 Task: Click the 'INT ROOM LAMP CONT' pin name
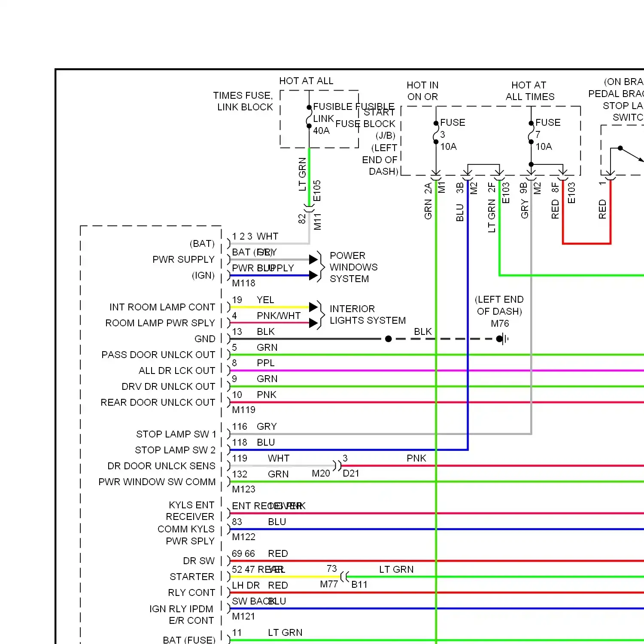(162, 307)
